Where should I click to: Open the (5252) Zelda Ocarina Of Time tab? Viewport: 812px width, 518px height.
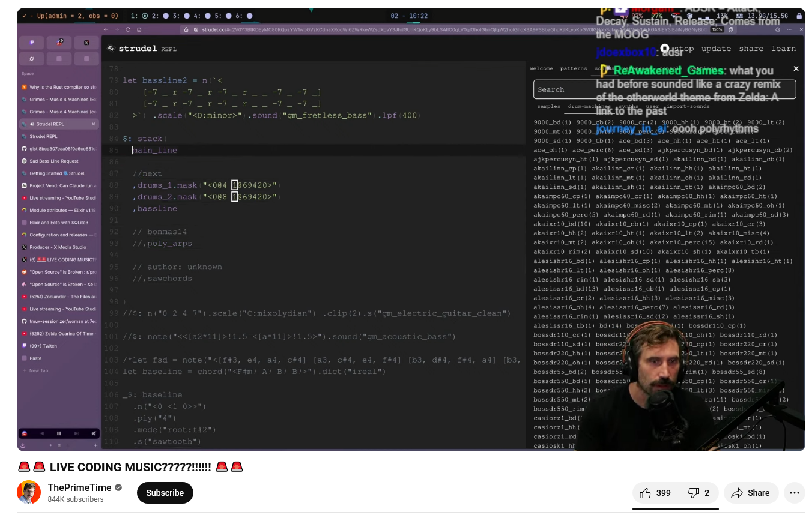59,333
